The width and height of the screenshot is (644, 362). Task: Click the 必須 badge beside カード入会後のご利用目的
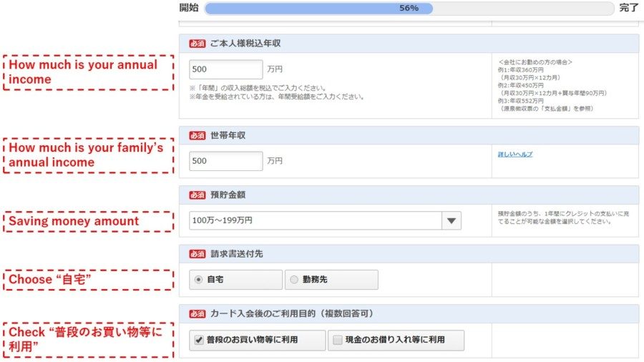pyautogui.click(x=197, y=314)
